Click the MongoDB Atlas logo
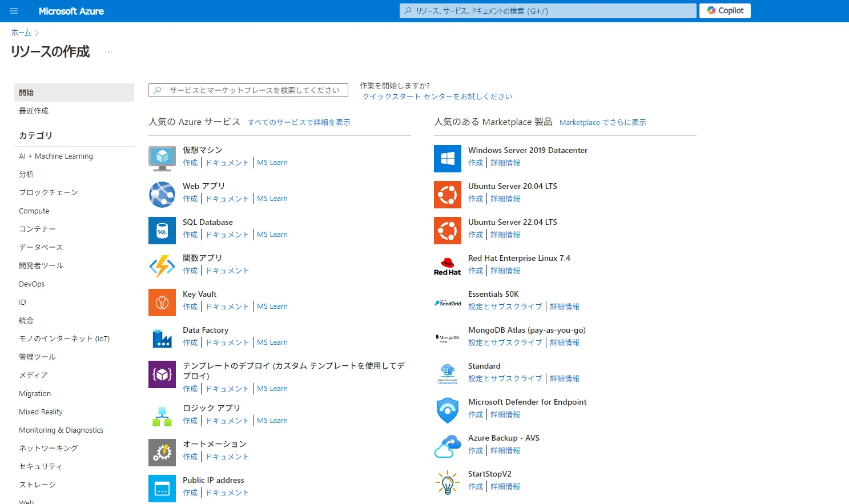 coord(448,338)
